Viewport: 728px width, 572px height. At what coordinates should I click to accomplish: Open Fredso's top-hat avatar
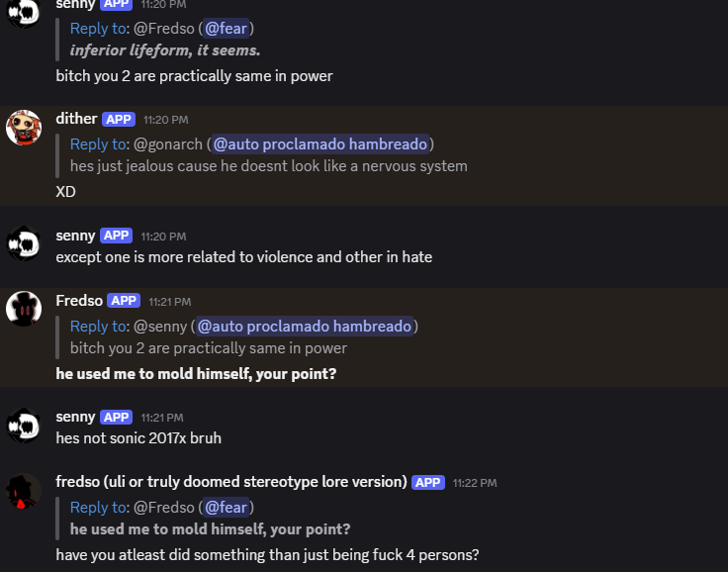click(x=24, y=309)
